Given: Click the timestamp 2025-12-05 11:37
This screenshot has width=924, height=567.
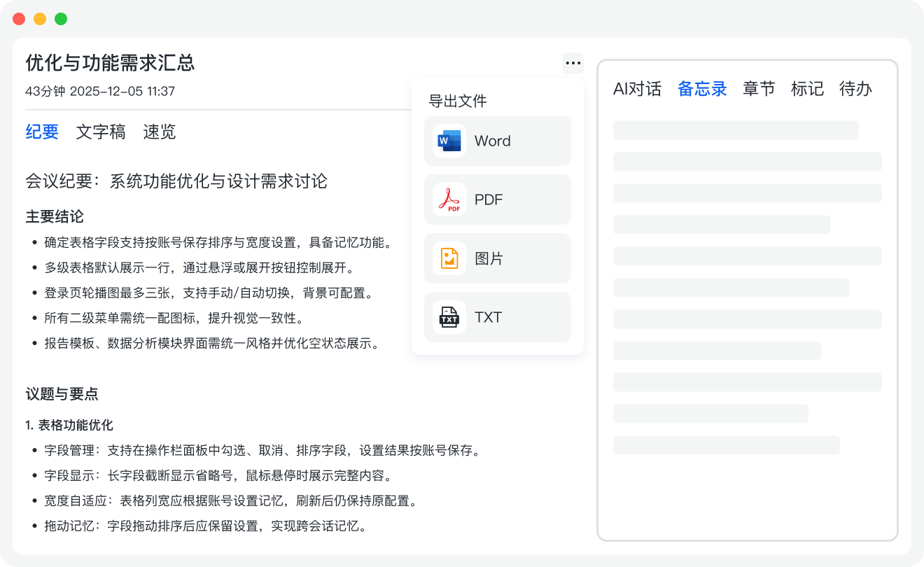Looking at the screenshot, I should pos(122,91).
